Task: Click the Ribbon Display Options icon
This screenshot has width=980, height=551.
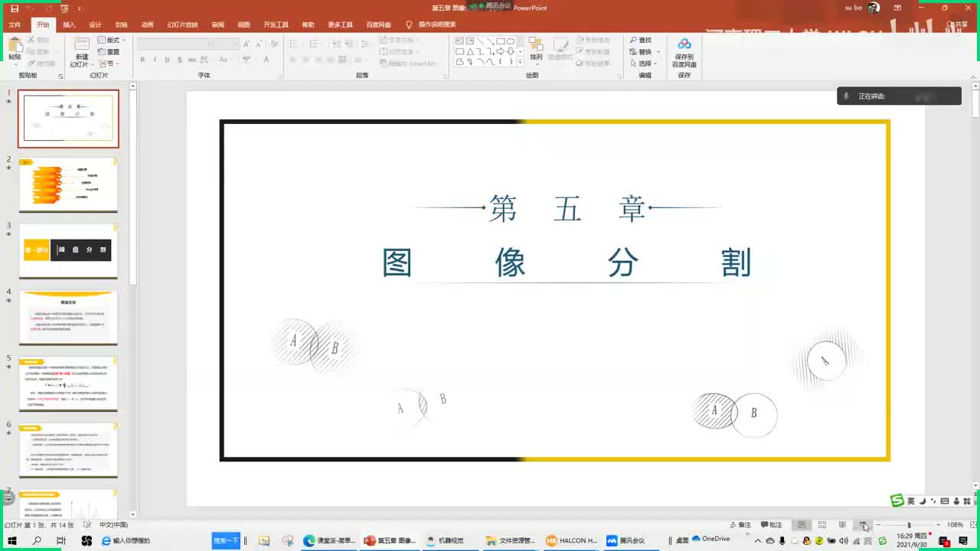Action: point(897,8)
